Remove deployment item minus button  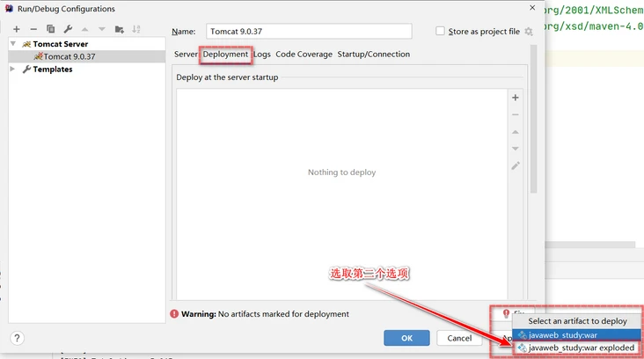tap(516, 115)
